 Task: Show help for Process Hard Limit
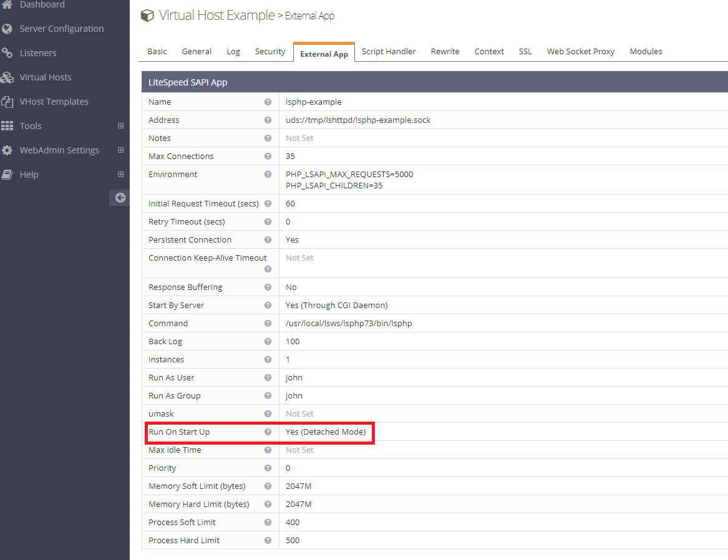click(268, 541)
